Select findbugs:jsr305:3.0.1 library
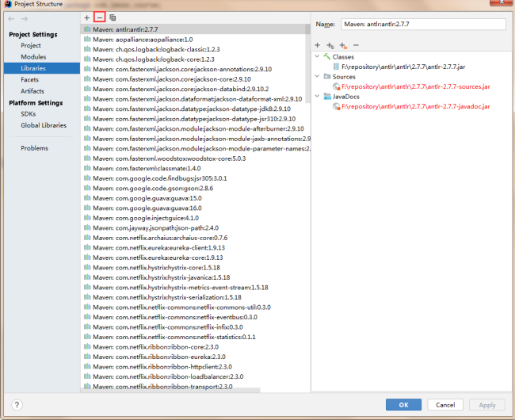 [196, 178]
